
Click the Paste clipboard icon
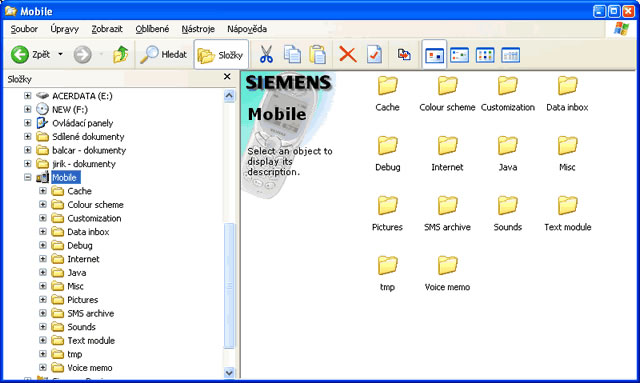point(318,54)
